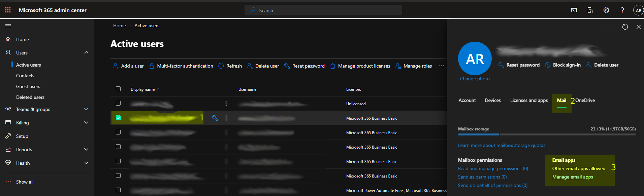Screen dimensions: 644x196
Task: Switch to the Account tab
Action: pyautogui.click(x=467, y=100)
